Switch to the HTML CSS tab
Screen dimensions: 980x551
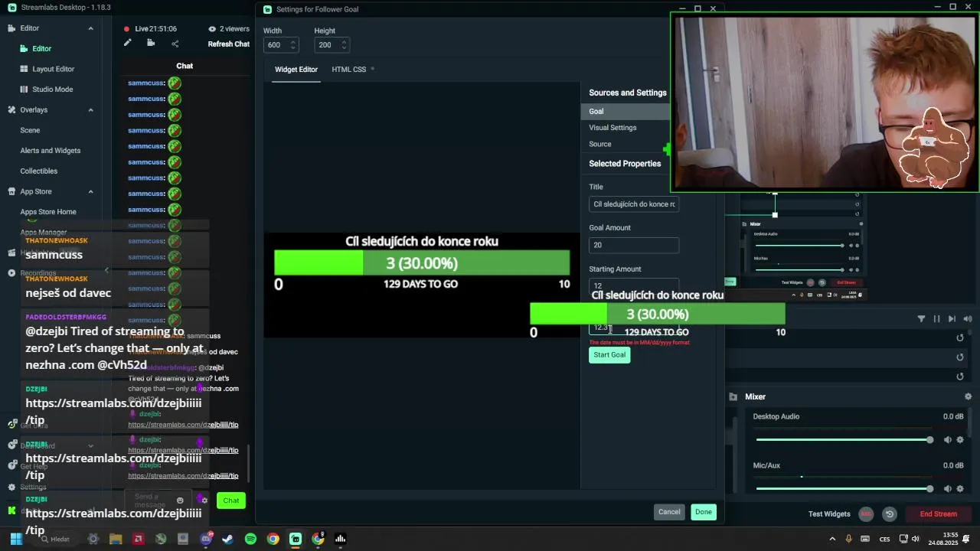pos(348,70)
